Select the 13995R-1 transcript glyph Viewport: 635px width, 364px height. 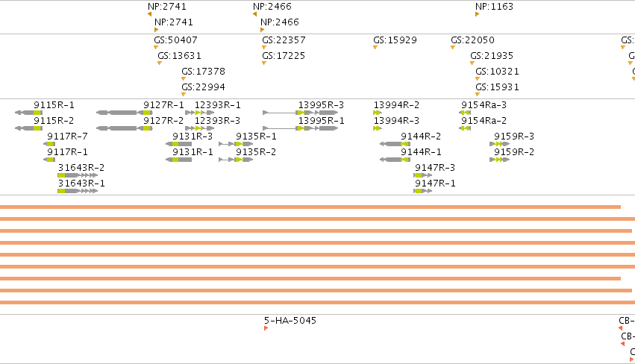301,128
